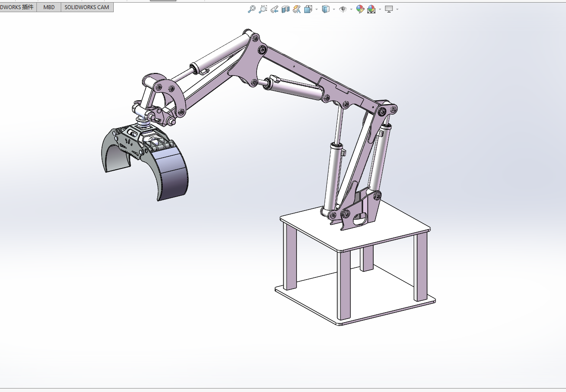The width and height of the screenshot is (566, 392).
Task: Select the grapple claw on the model
Action: [171, 167]
